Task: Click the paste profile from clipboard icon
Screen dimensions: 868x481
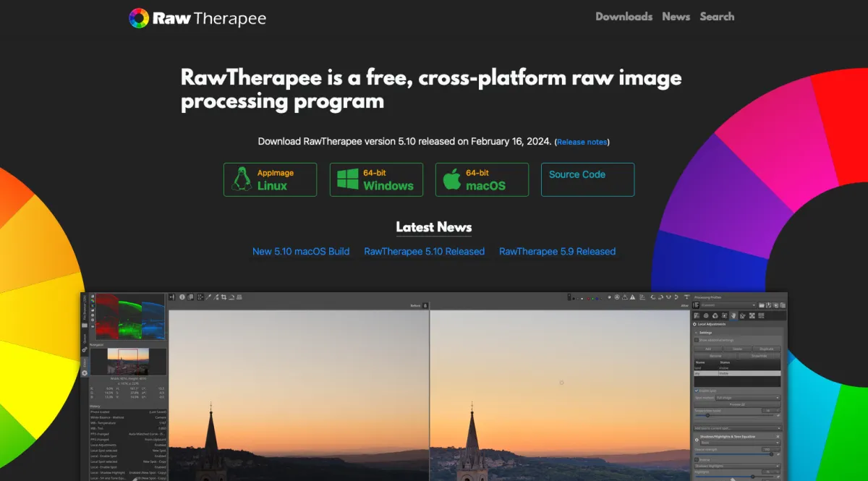Action: (x=783, y=305)
